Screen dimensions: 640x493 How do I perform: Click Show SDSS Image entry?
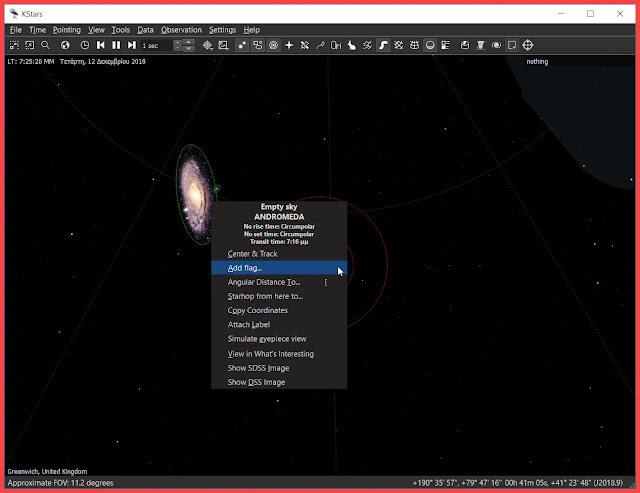(279, 368)
